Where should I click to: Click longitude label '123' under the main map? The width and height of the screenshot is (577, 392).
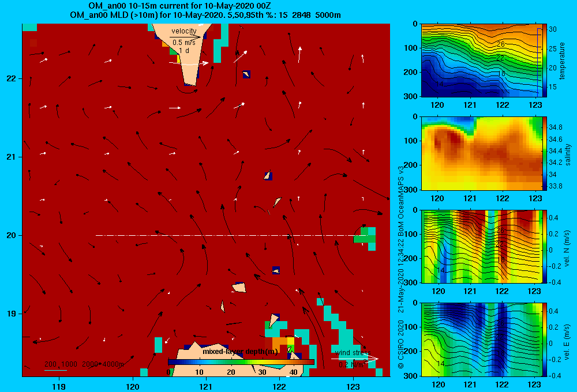[353, 386]
